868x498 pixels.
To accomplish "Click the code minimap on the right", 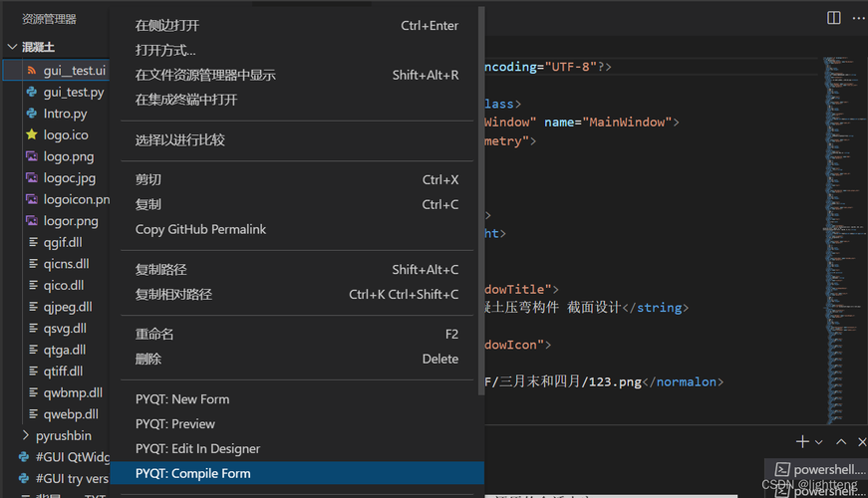I will click(843, 199).
